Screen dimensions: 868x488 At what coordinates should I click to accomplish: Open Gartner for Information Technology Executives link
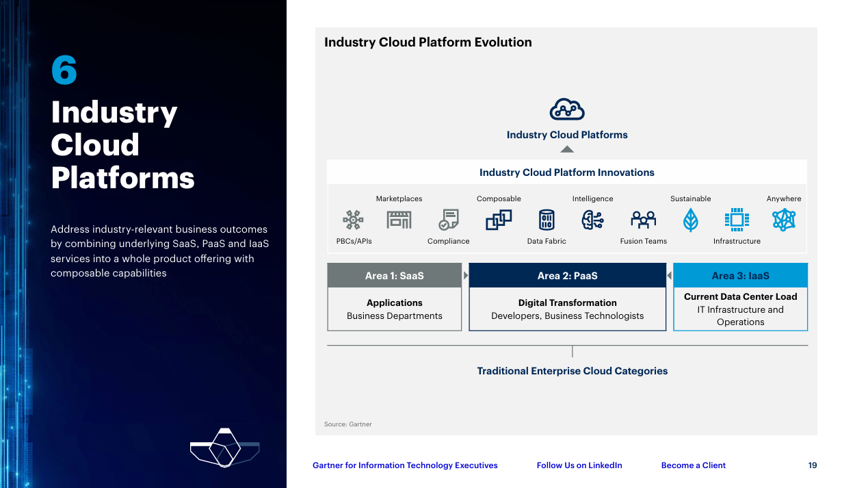[x=405, y=465]
